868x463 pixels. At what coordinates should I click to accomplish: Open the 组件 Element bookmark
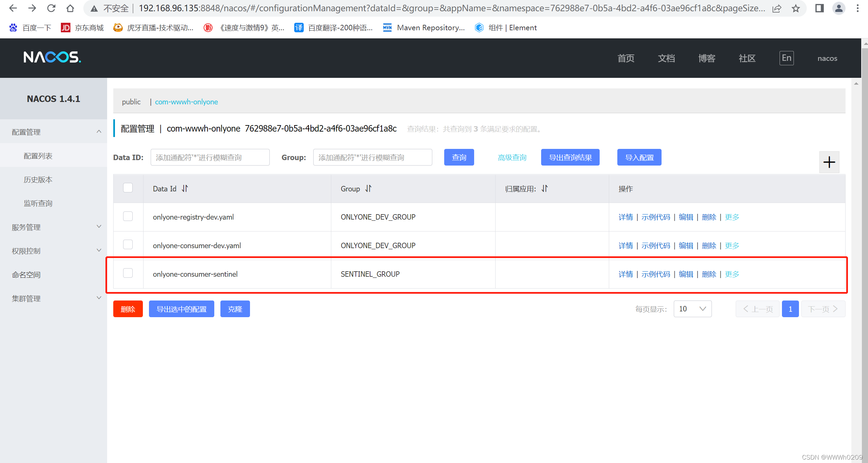coord(506,28)
